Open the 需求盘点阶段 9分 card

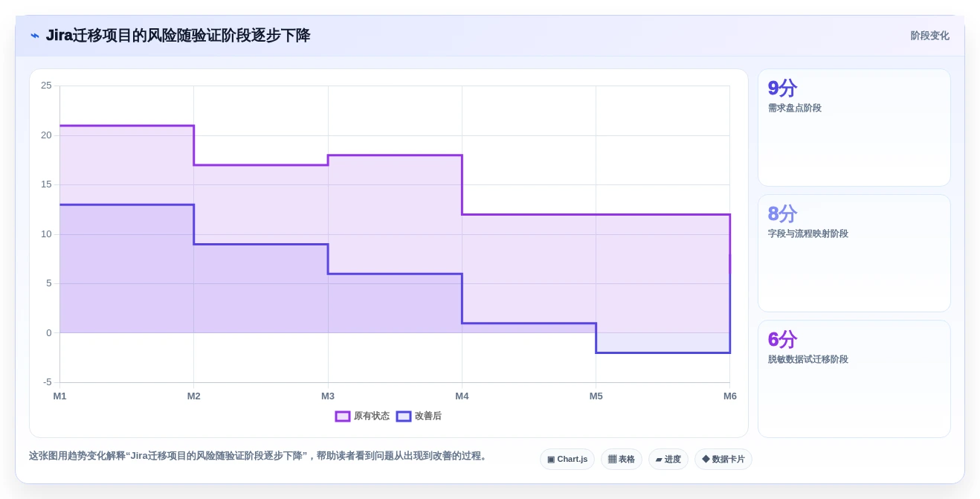click(854, 127)
